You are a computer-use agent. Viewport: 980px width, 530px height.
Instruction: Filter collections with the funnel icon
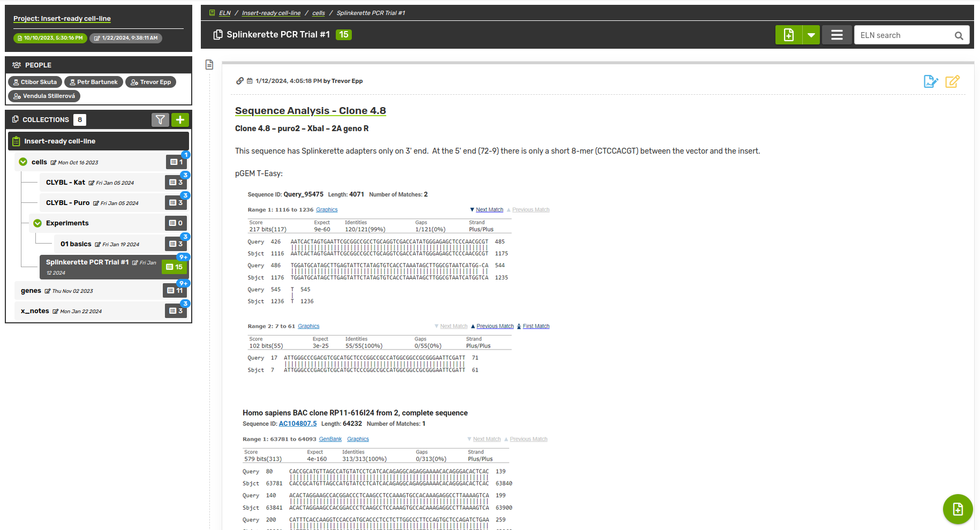pos(160,120)
